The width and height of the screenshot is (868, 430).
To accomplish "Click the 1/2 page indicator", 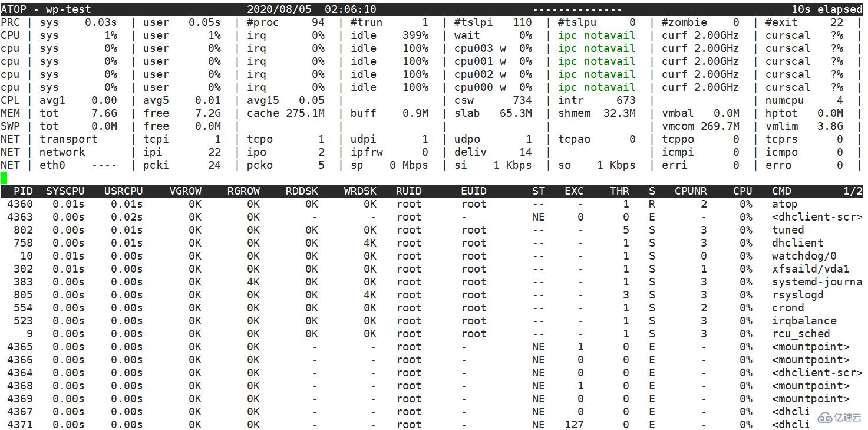I will tap(853, 191).
